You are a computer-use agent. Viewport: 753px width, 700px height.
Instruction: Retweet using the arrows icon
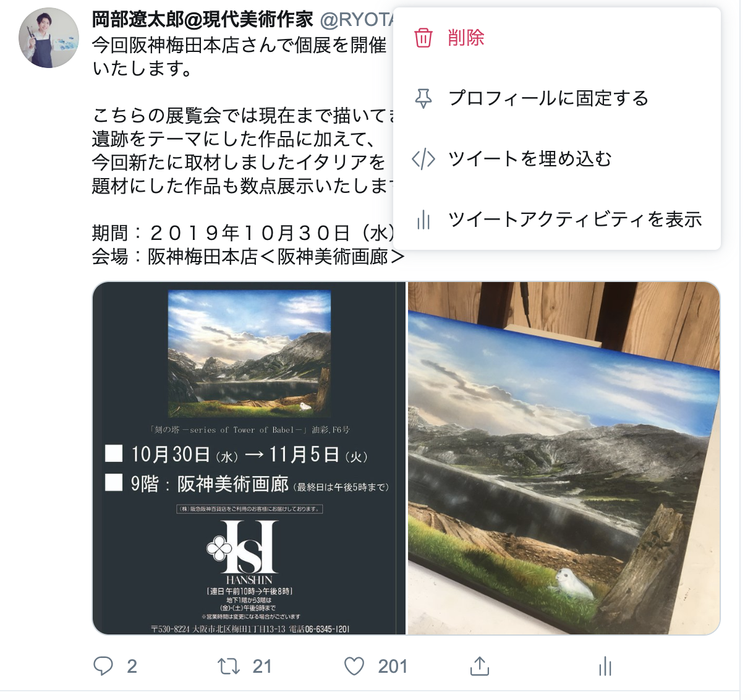[x=229, y=666]
